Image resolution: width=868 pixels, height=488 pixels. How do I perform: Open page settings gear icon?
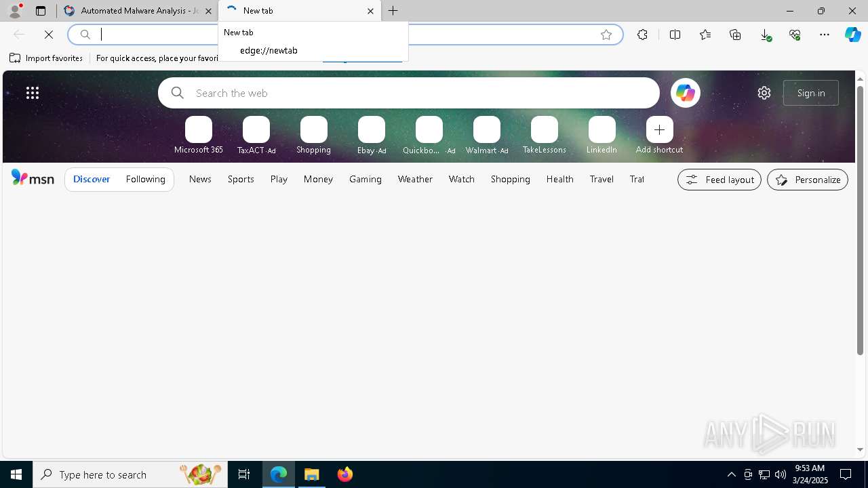pos(764,93)
